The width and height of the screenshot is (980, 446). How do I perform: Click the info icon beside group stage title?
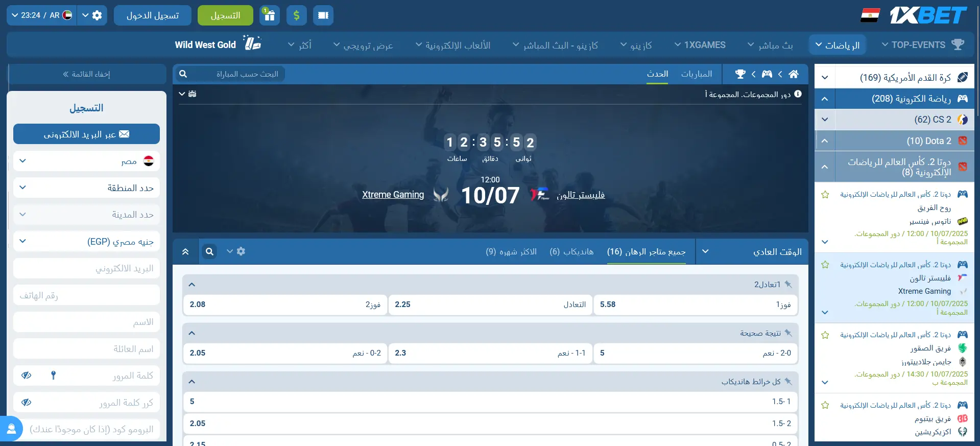click(x=798, y=94)
